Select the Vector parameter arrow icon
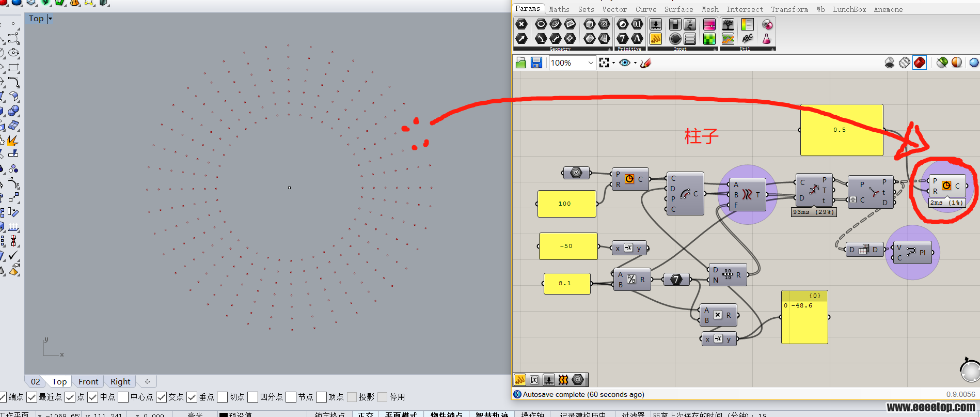980x417 pixels. click(521, 39)
